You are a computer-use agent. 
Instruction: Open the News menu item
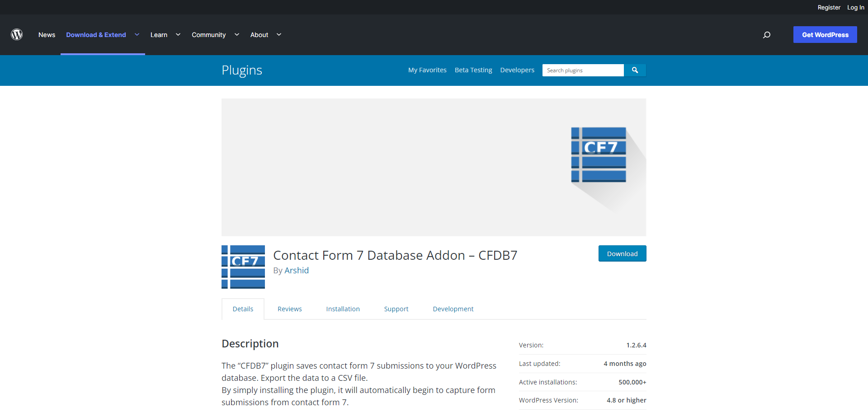pos(47,35)
